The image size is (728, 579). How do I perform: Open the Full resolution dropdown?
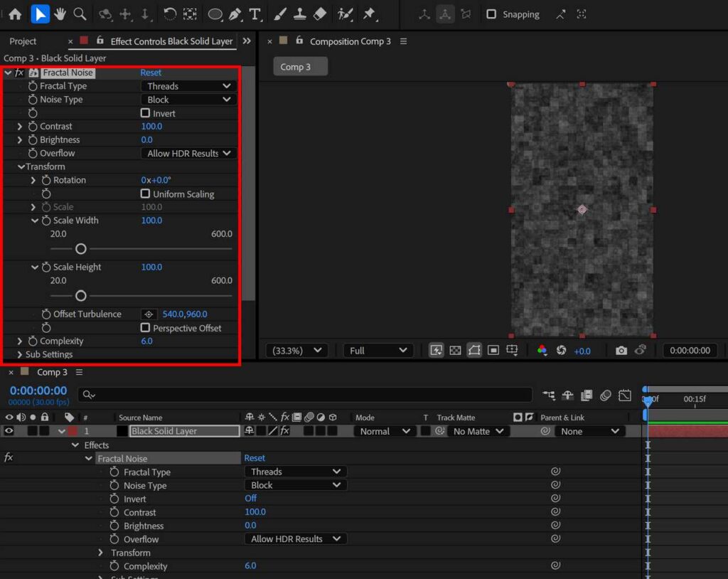pyautogui.click(x=378, y=351)
